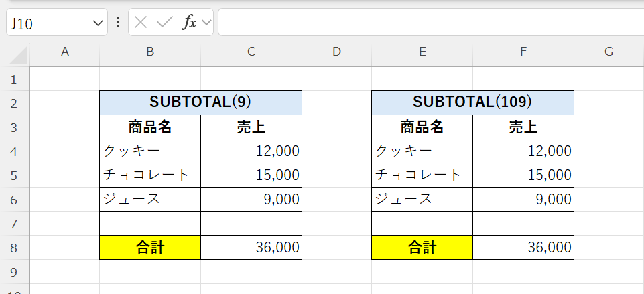Select the yellow 合計 cell in column B

click(150, 248)
